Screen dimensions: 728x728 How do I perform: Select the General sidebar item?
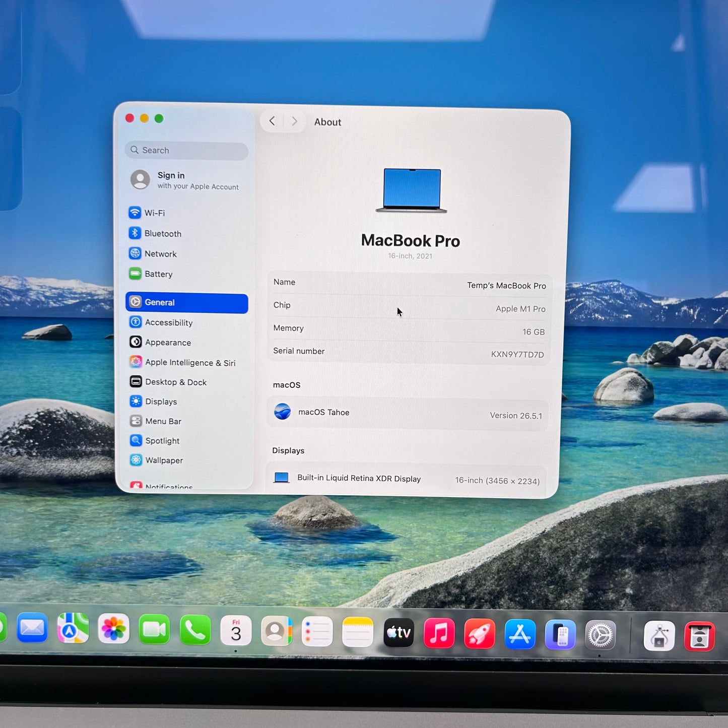coord(186,302)
